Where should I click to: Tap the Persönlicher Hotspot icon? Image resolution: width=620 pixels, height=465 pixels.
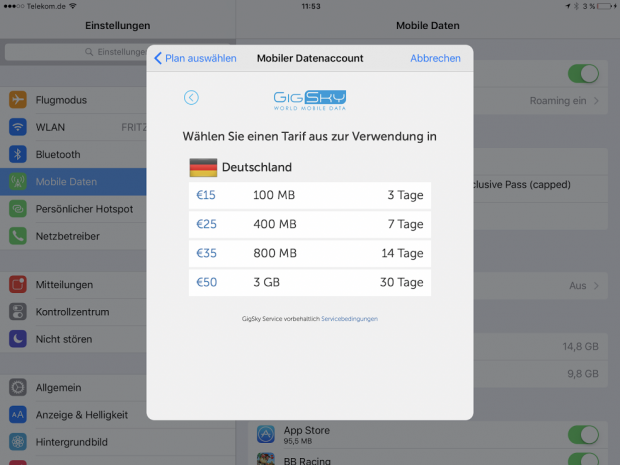click(x=18, y=209)
